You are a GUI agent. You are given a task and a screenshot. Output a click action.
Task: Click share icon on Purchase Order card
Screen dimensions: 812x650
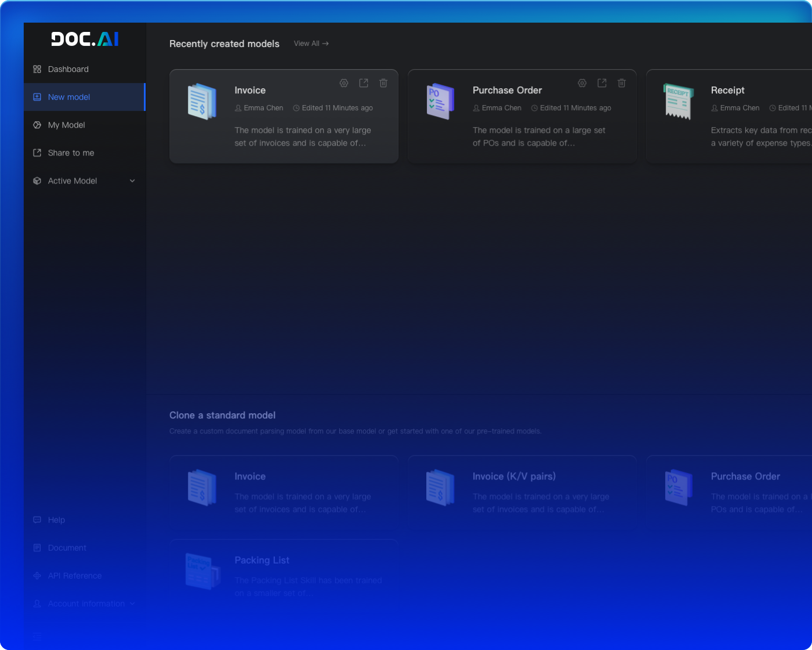pos(602,83)
